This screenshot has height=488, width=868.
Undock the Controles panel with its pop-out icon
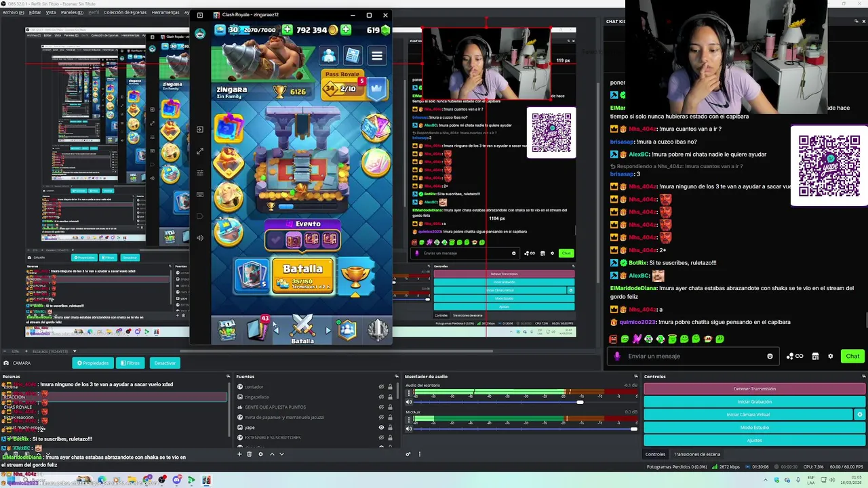tap(863, 376)
